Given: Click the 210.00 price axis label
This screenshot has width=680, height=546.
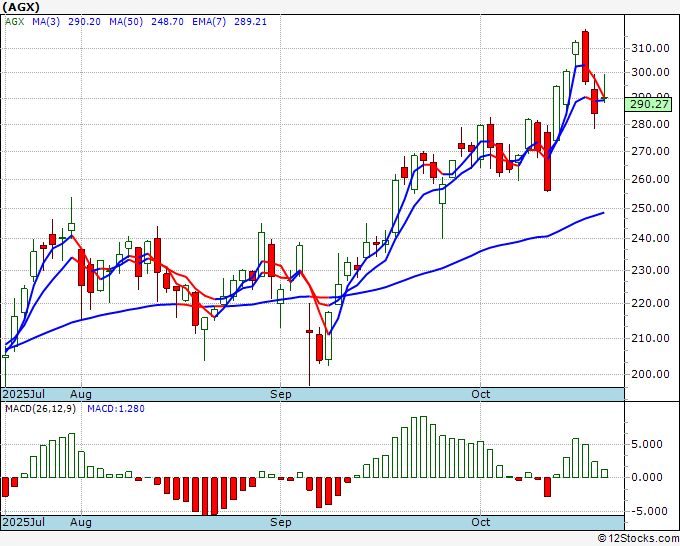Looking at the screenshot, I should coord(650,338).
